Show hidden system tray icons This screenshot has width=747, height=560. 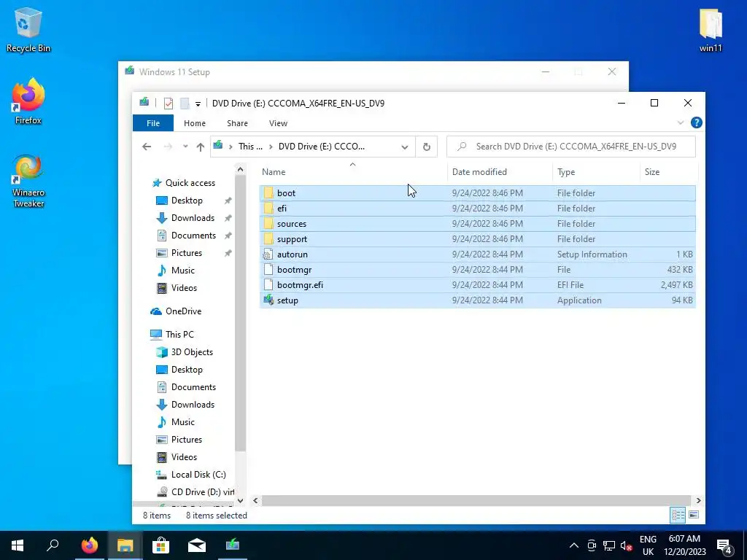coord(574,545)
